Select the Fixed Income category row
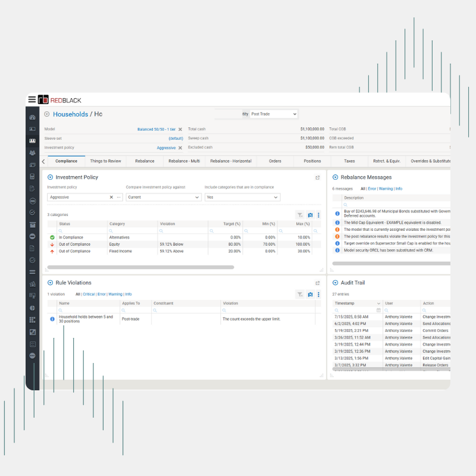 pyautogui.click(x=184, y=251)
